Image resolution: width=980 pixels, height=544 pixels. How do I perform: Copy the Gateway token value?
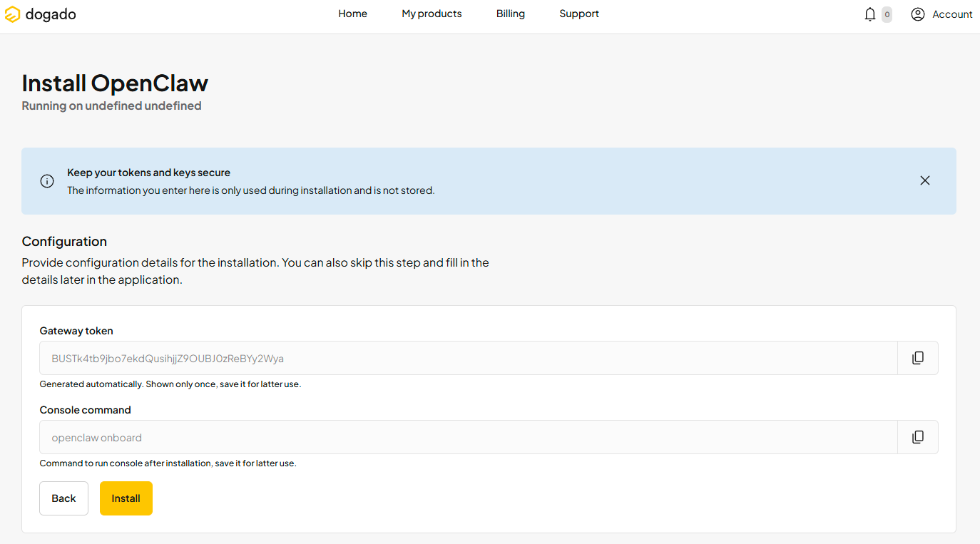pyautogui.click(x=918, y=358)
